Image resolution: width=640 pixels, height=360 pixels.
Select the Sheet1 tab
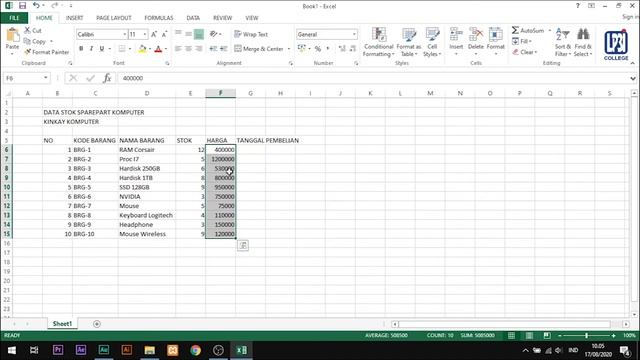pyautogui.click(x=62, y=324)
